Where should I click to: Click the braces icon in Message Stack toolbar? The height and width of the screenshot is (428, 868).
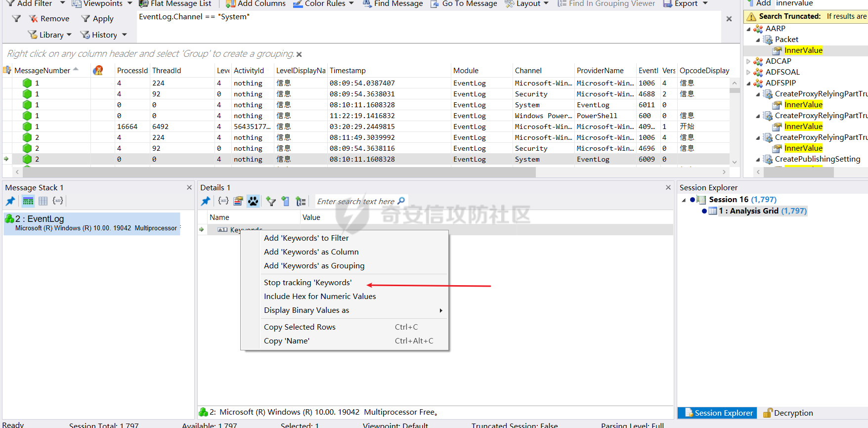pyautogui.click(x=58, y=201)
